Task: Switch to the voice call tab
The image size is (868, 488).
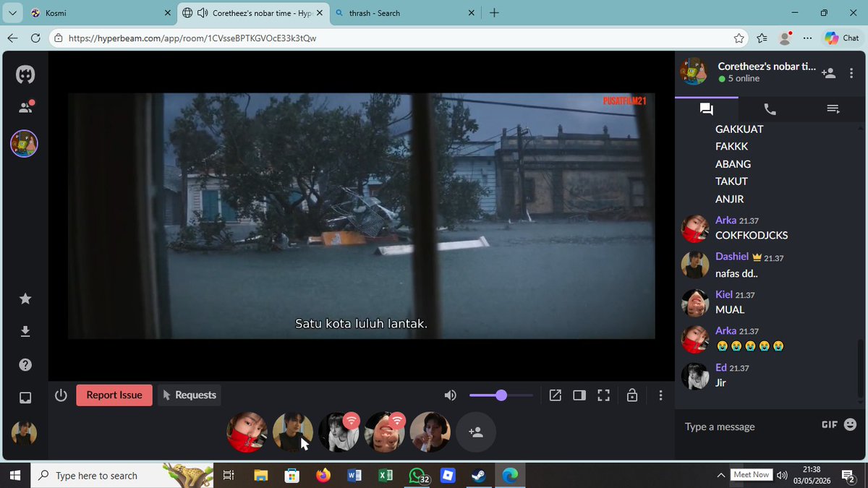Action: tap(770, 109)
